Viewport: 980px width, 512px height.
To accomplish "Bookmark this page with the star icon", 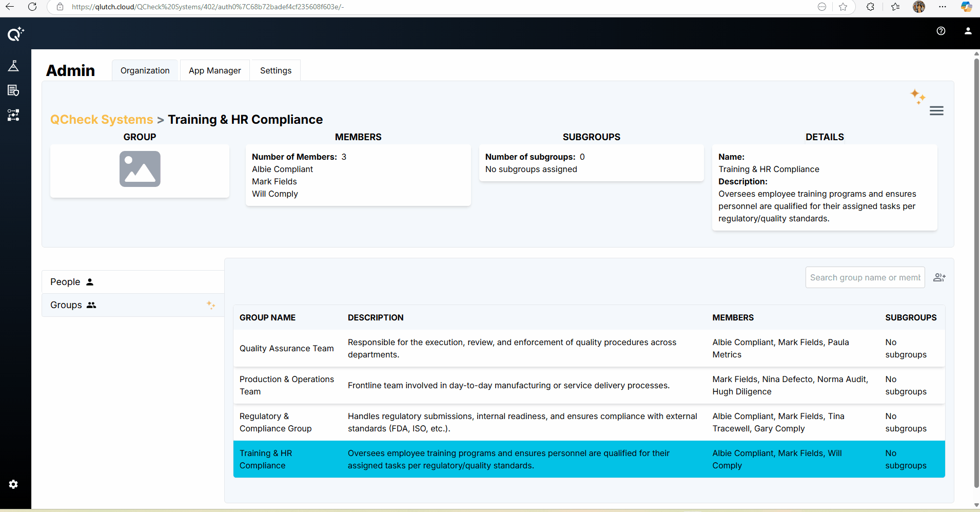I will 843,7.
